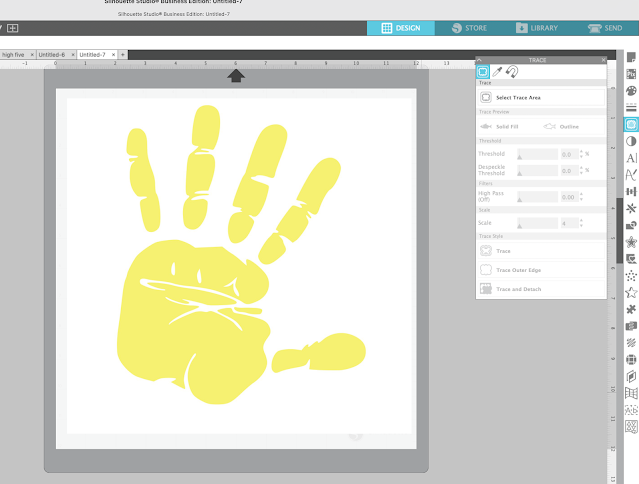639x484 pixels.
Task: Click the Scale slider
Action: tap(537, 223)
